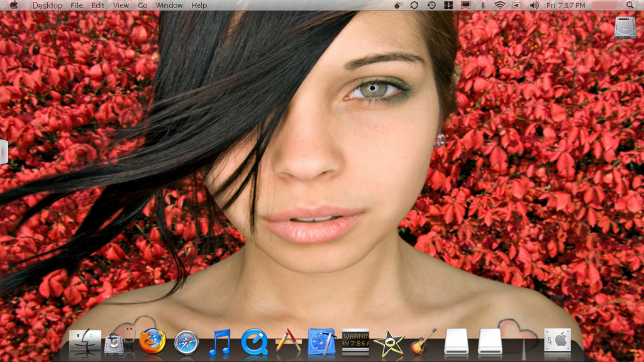Open the Displays menu bar icon

pyautogui.click(x=466, y=5)
